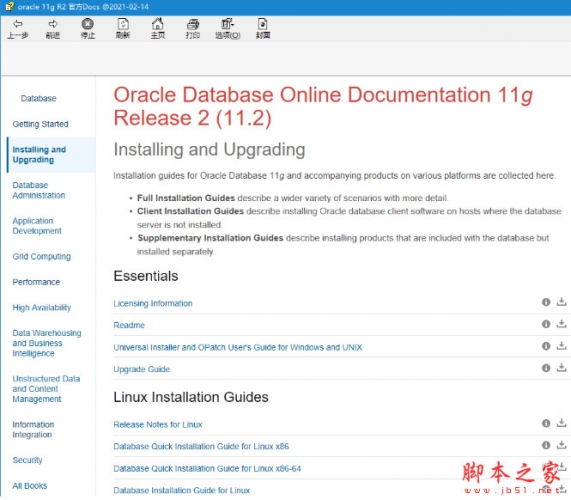Viewport: 571px width, 500px height.
Task: Click the Linux Installation Guides heading
Action: pos(191,397)
